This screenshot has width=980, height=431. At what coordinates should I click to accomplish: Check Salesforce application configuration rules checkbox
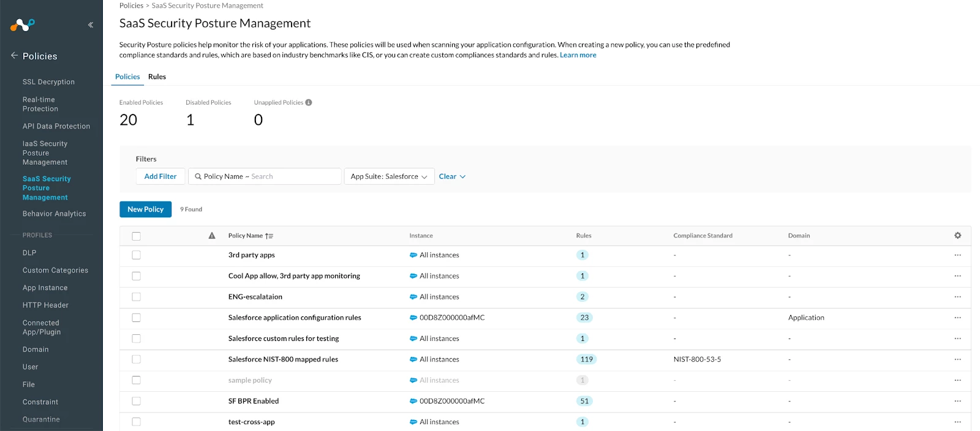pyautogui.click(x=136, y=318)
